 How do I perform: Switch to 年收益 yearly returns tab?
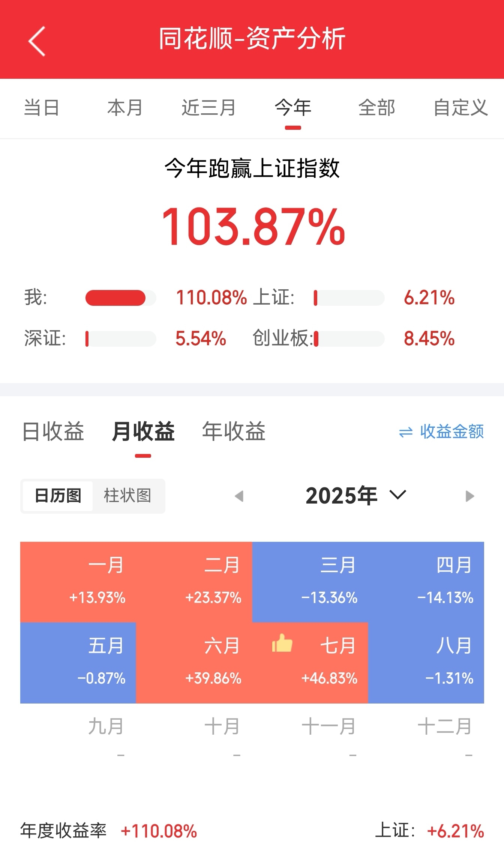pyautogui.click(x=234, y=431)
